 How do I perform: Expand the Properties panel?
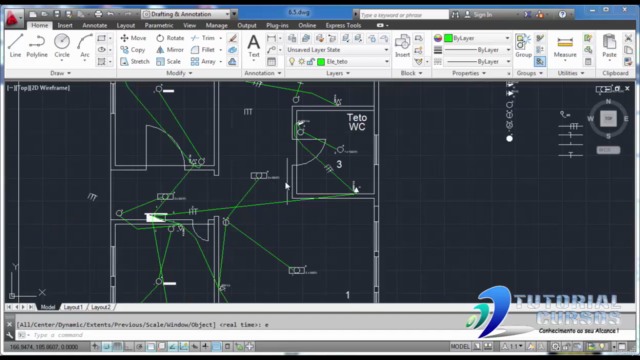[x=469, y=73]
